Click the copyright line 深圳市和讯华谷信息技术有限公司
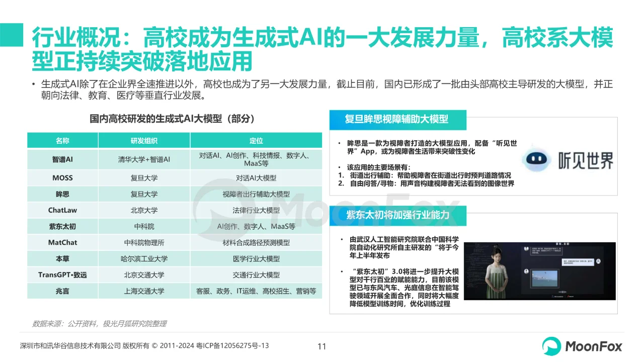The image size is (644, 362). click(x=144, y=346)
